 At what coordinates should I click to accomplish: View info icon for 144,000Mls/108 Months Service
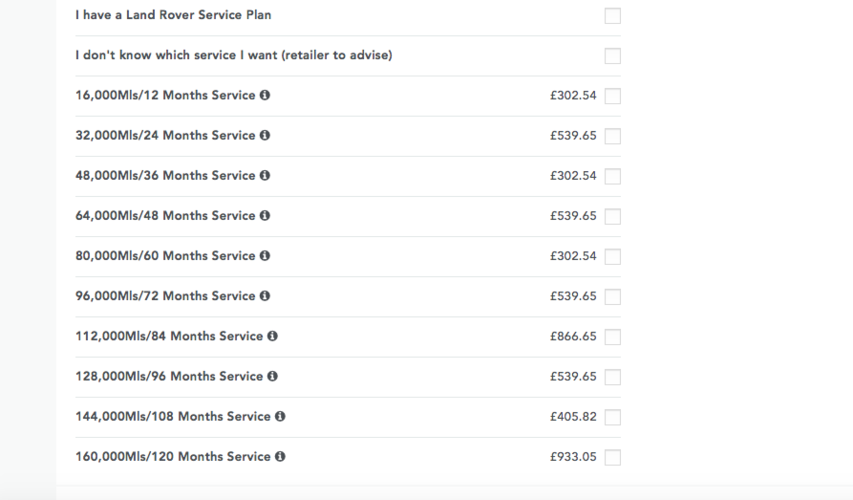pos(280,416)
